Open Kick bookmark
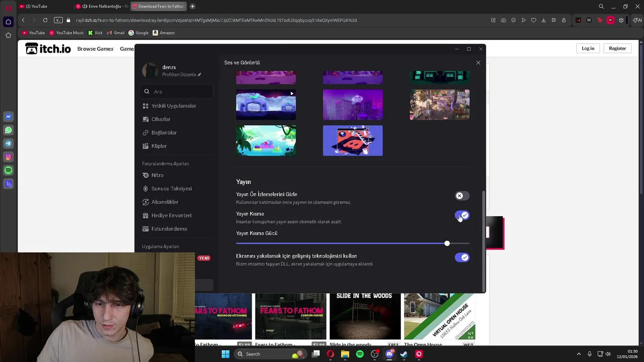644x362 pixels. pyautogui.click(x=95, y=33)
